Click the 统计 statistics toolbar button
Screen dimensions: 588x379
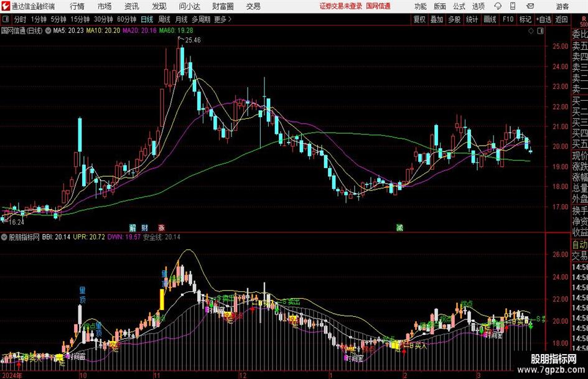[472, 19]
